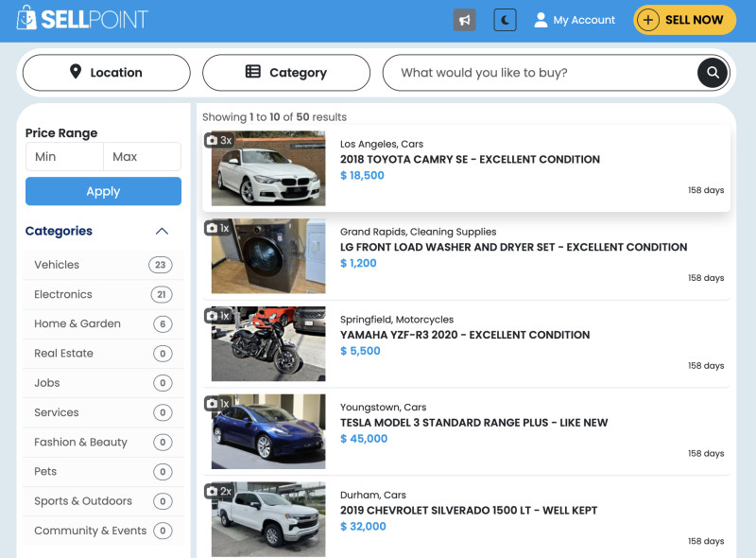756x558 pixels.
Task: Click the search magnifier icon
Action: 712,72
